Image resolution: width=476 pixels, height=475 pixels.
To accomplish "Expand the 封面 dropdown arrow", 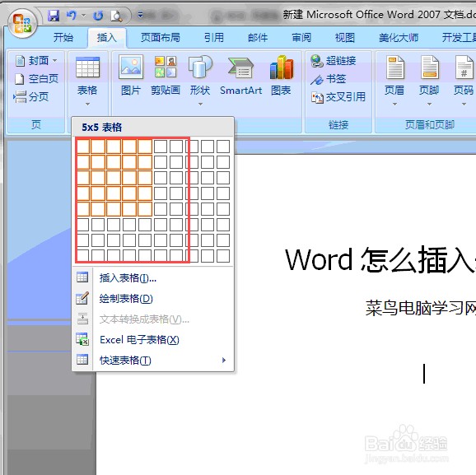I will [x=54, y=61].
